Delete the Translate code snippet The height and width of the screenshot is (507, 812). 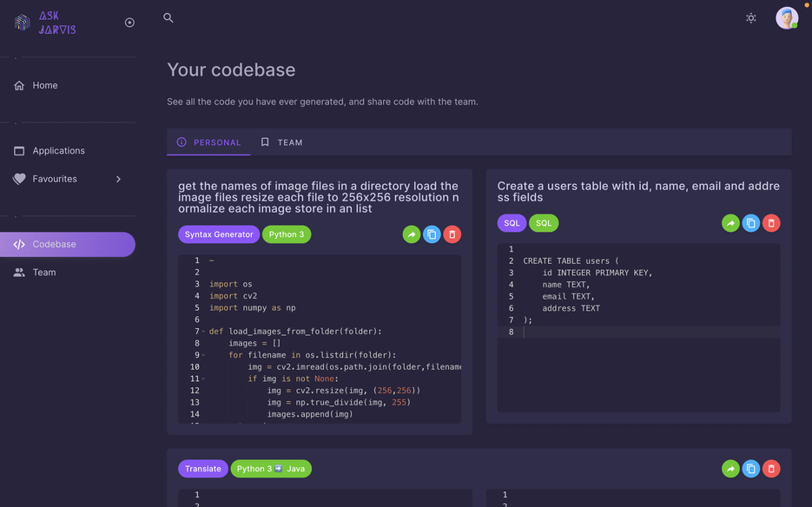tap(770, 468)
